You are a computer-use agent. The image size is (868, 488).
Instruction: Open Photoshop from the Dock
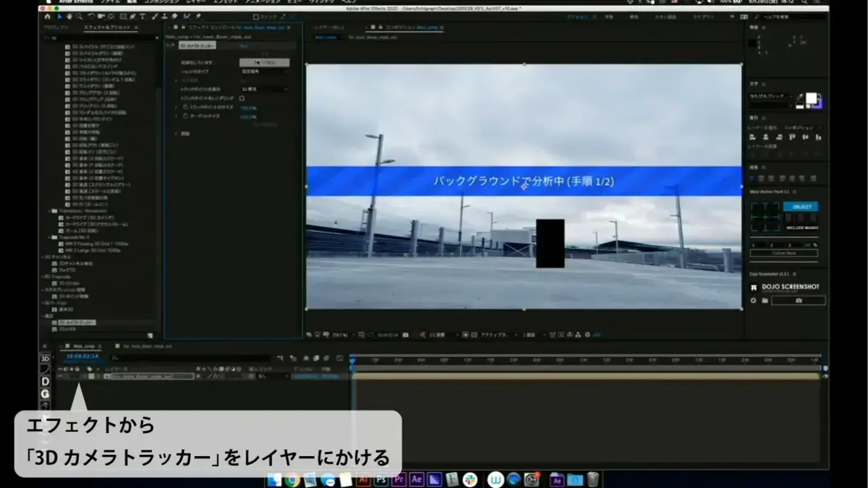[x=381, y=479]
